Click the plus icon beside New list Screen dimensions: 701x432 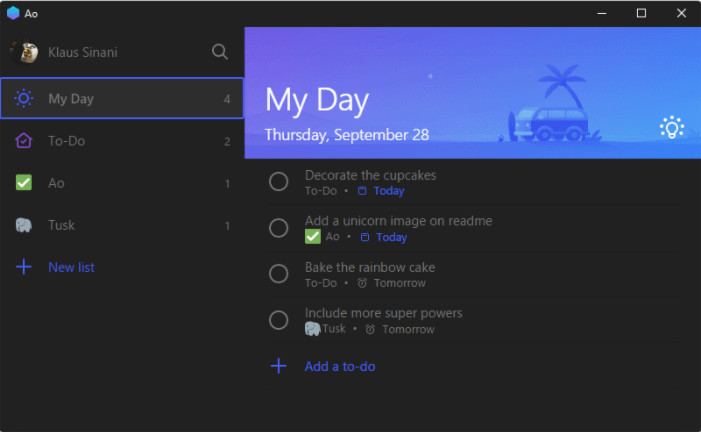tap(24, 267)
